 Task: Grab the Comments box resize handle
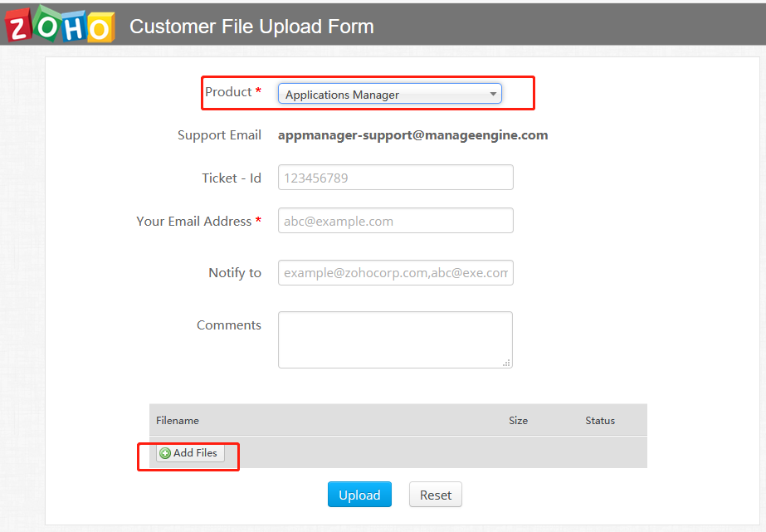(x=506, y=363)
